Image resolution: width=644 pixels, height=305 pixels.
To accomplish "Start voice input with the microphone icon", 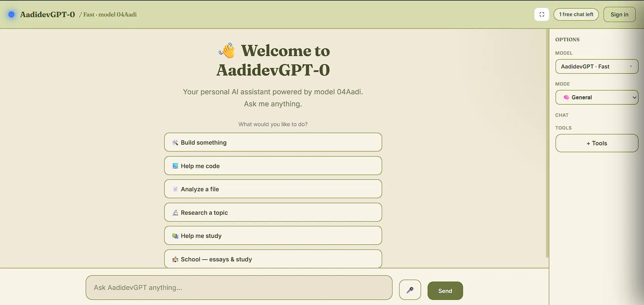I will [410, 290].
